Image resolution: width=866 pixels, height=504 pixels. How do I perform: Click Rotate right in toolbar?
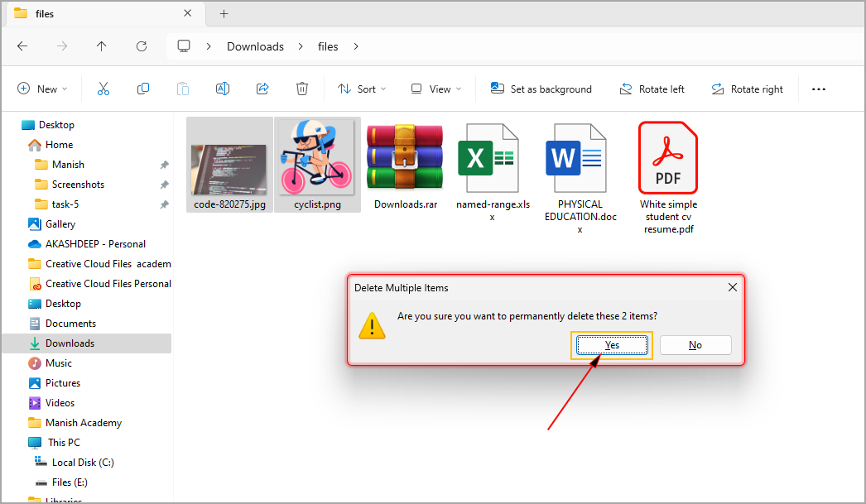click(x=747, y=89)
